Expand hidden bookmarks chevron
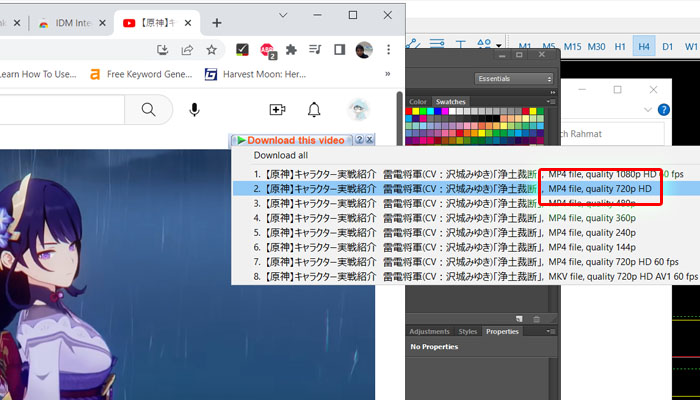 point(388,74)
